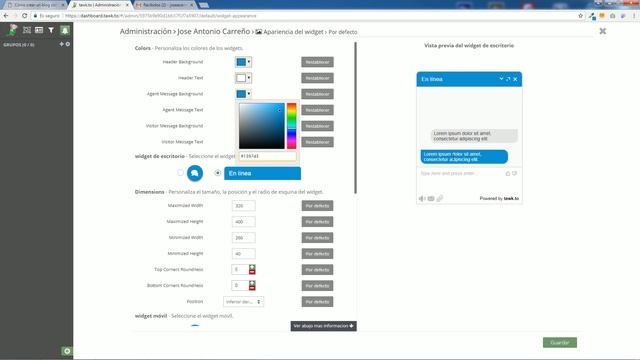
Task: Switch to the tawk.to Administración browser tab
Action: pyautogui.click(x=100, y=5)
